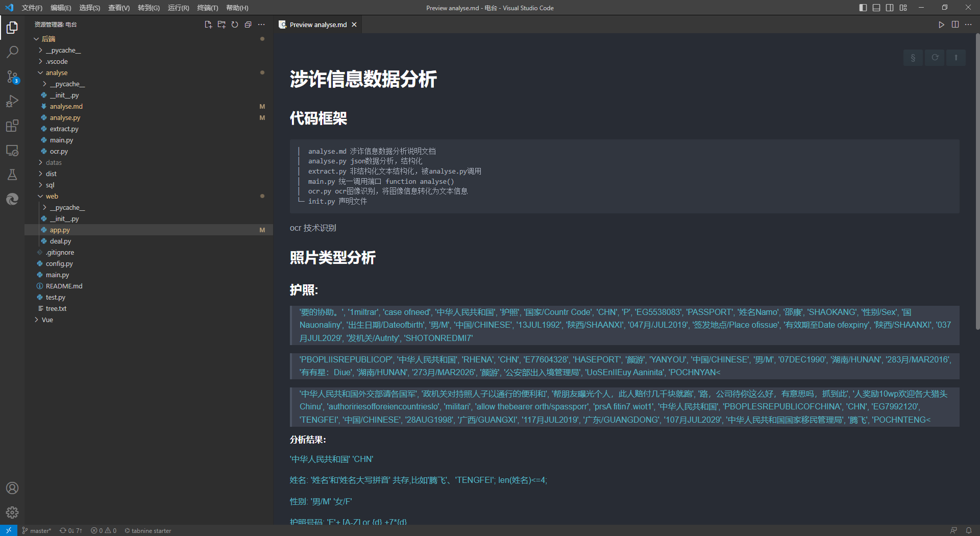Expand the datas folder

(x=149, y=162)
